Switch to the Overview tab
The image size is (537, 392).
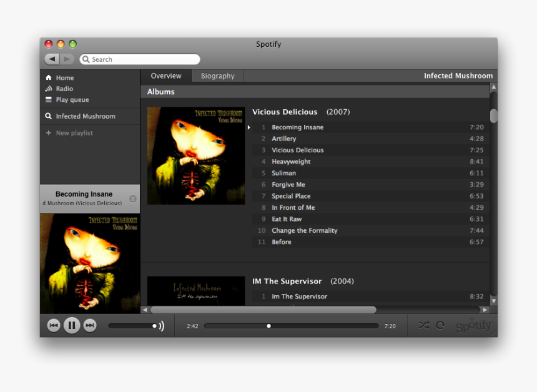(166, 76)
